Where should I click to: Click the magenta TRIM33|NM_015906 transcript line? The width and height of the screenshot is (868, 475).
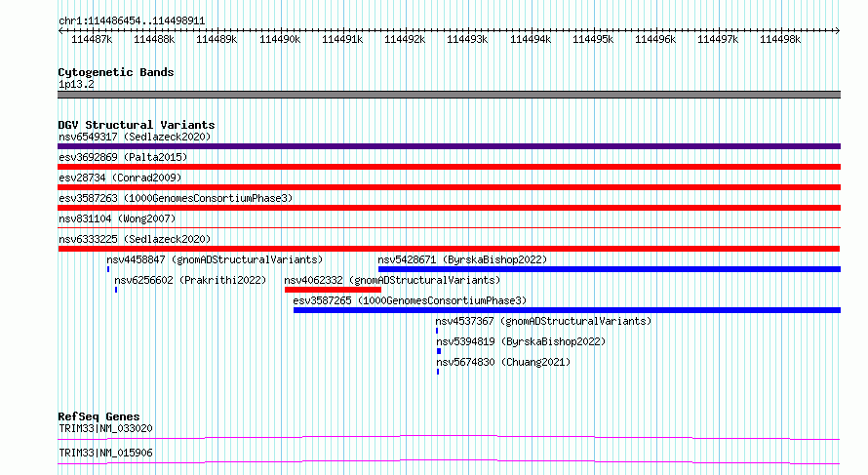coord(449,461)
